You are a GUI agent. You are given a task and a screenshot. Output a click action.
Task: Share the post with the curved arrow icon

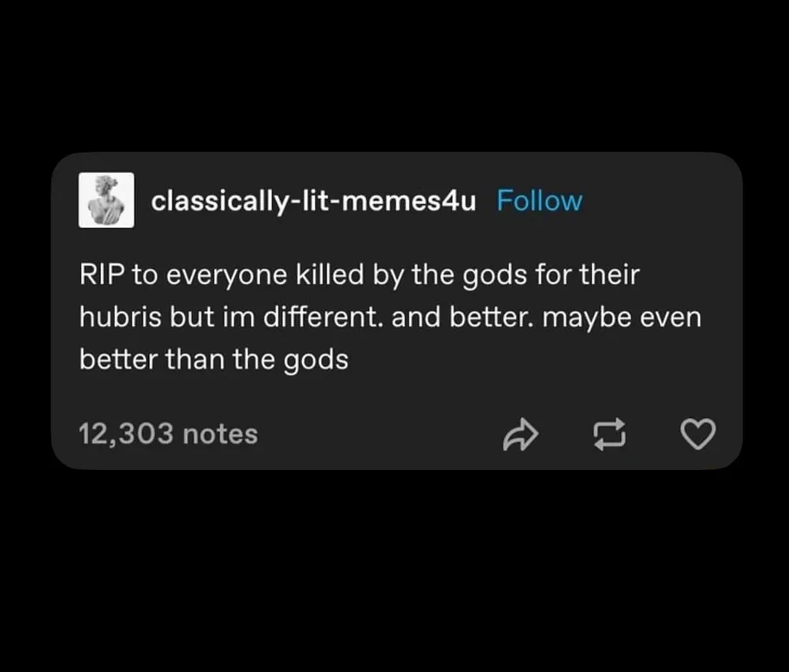[520, 434]
